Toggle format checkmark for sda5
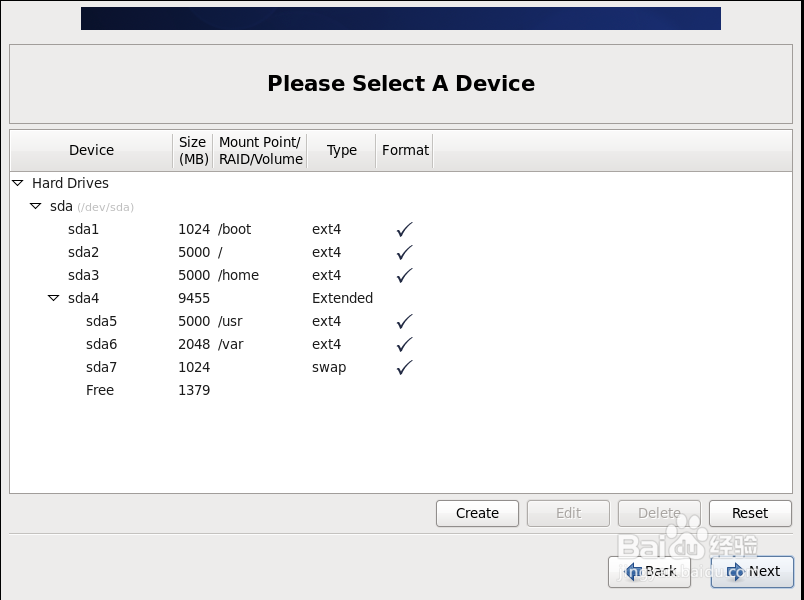804x600 pixels. click(x=405, y=322)
